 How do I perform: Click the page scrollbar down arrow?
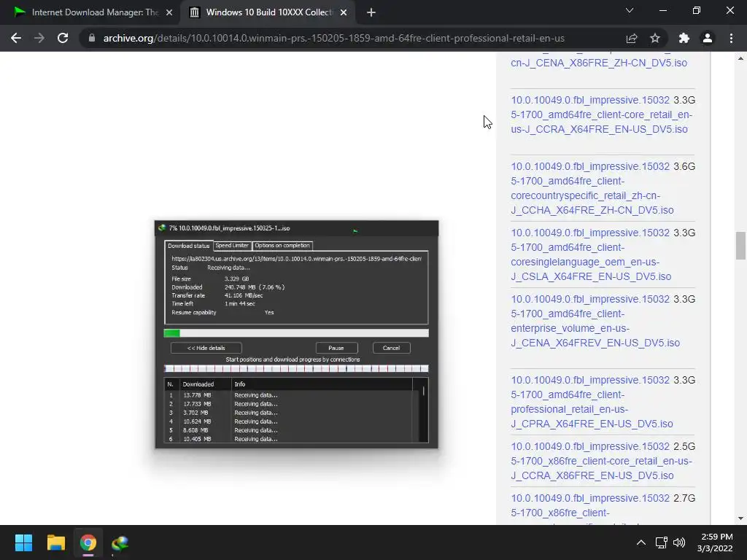(x=740, y=518)
